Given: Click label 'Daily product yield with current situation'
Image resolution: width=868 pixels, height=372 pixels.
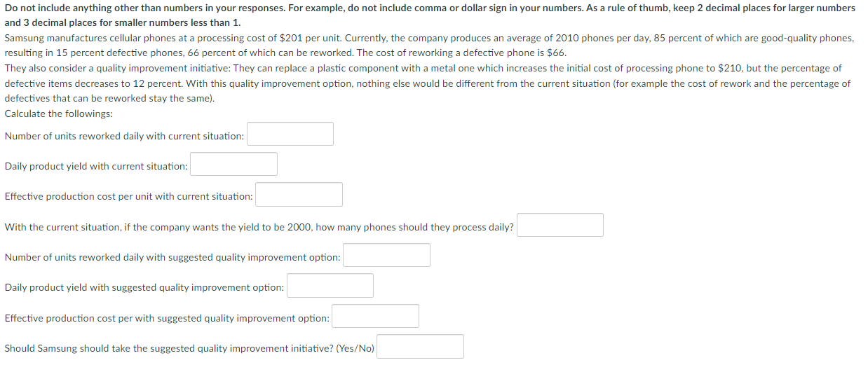Looking at the screenshot, I should tap(96, 166).
